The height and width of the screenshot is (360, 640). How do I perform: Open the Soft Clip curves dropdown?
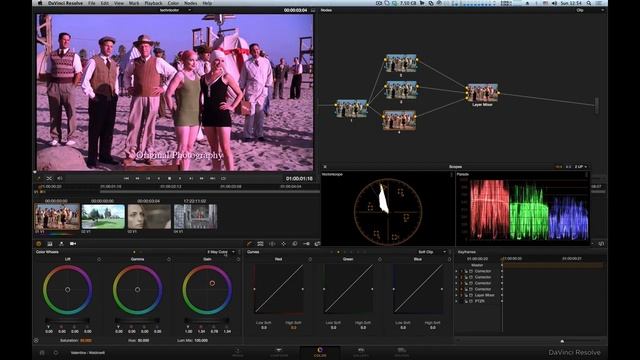click(x=432, y=252)
